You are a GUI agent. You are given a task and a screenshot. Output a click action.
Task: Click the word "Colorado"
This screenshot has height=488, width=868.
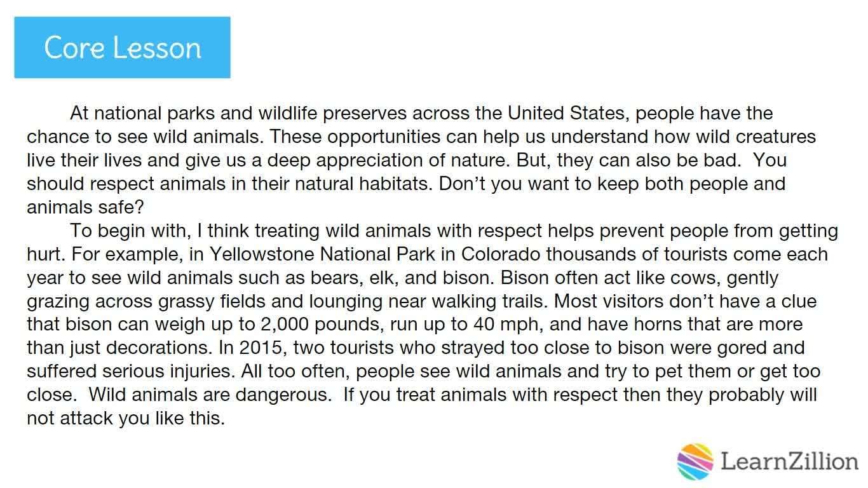pyautogui.click(x=501, y=254)
